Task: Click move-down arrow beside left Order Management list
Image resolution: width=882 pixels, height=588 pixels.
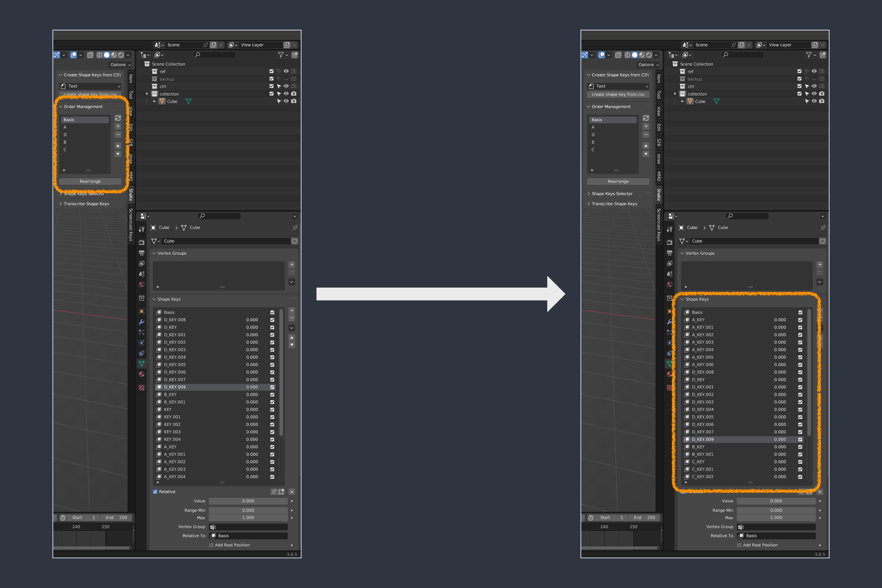Action: tap(118, 154)
